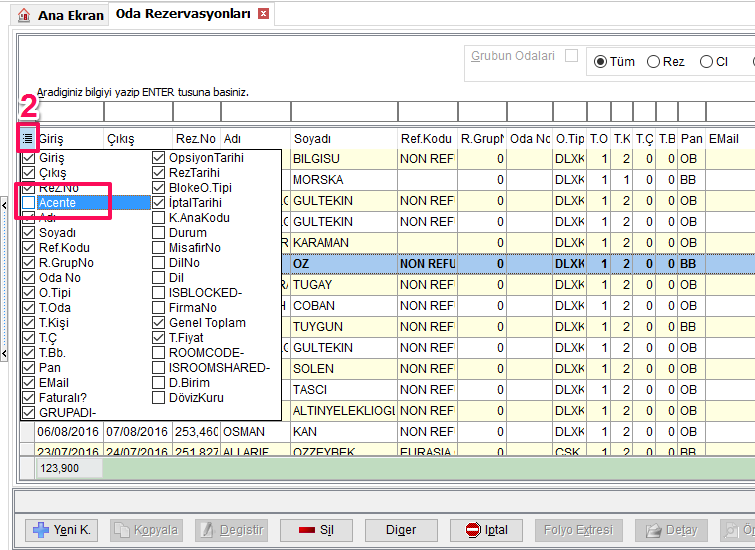Image resolution: width=755 pixels, height=550 pixels.
Task: Click the Sil button
Action: (x=316, y=530)
